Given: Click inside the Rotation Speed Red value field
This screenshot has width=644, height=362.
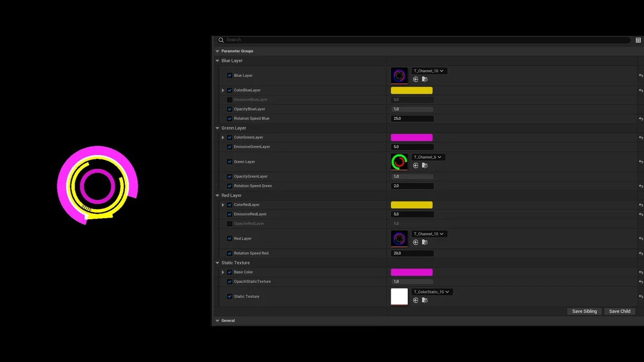Looking at the screenshot, I should pos(413,253).
